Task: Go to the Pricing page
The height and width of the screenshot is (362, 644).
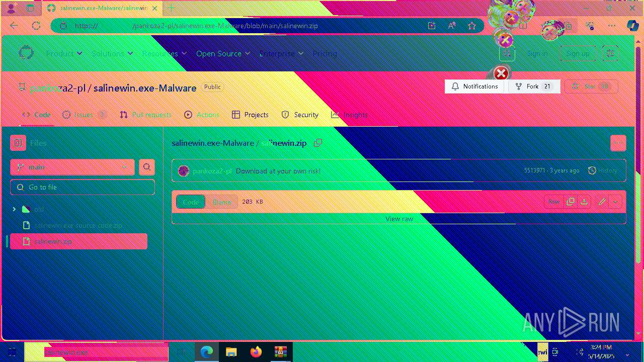Action: [x=325, y=53]
